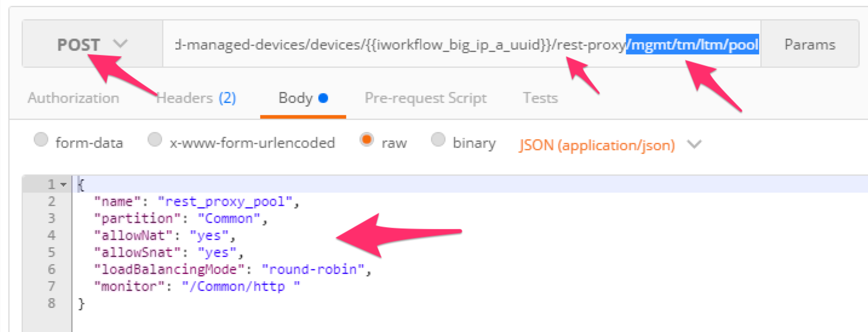This screenshot has width=868, height=332.
Task: Select the binary radio button
Action: point(438,139)
